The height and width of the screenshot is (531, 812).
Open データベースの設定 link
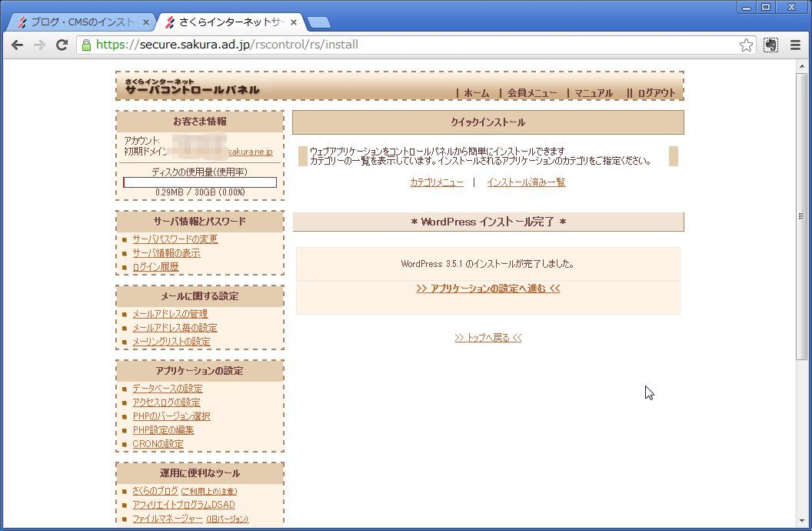[168, 389]
